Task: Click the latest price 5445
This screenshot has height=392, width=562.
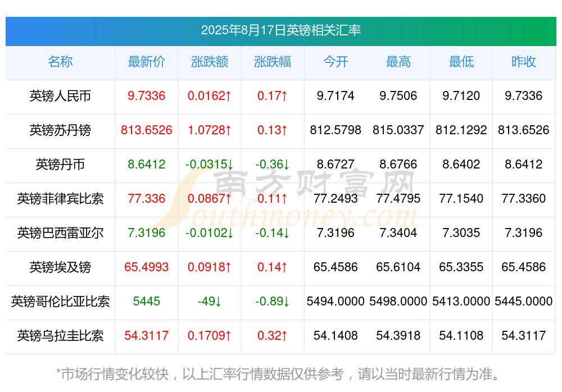Action: (x=146, y=302)
